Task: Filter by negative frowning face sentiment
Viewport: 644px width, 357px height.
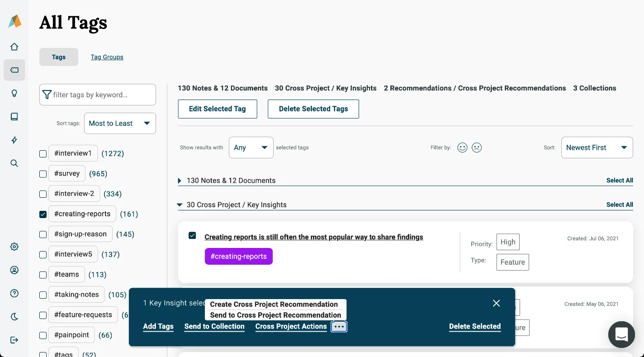Action: (477, 148)
